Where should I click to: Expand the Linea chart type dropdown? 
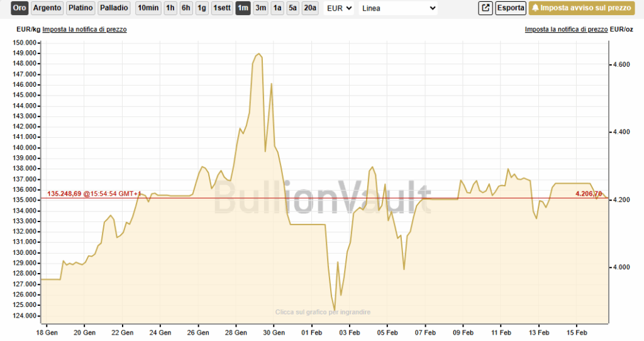click(397, 8)
